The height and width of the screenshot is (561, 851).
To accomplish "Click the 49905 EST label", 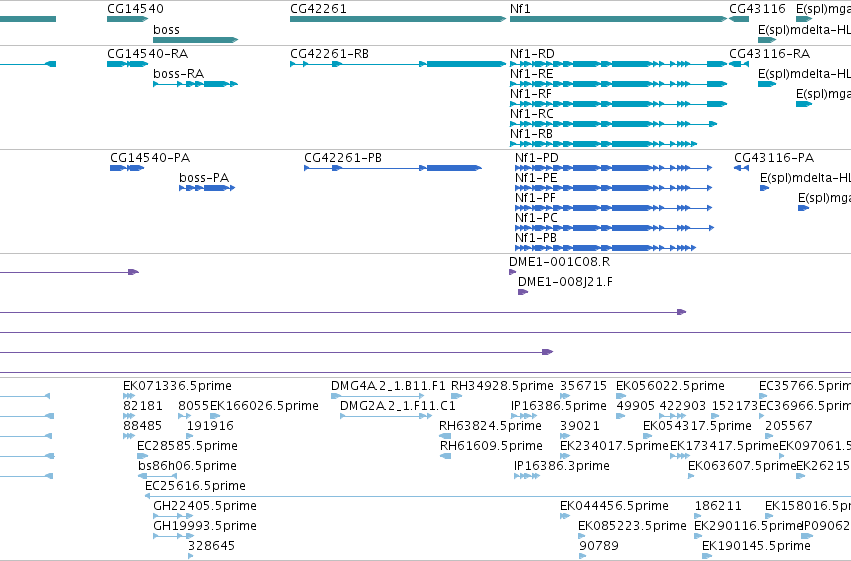I will (x=636, y=406).
